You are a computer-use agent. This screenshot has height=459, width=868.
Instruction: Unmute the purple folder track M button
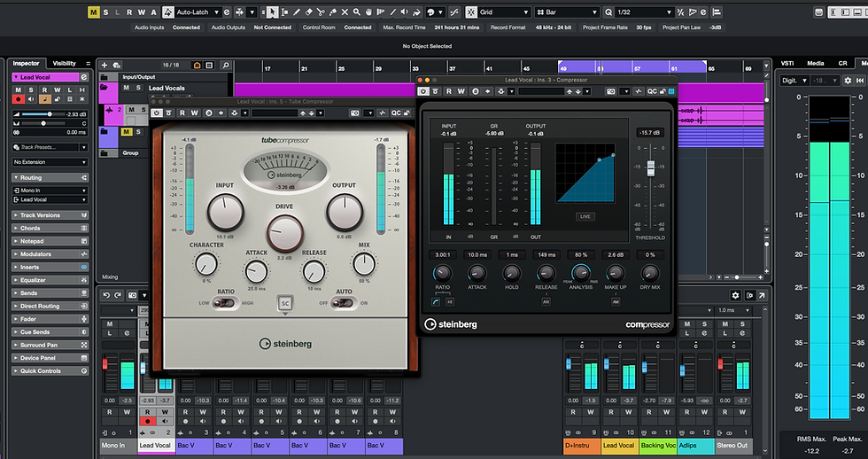point(126,132)
